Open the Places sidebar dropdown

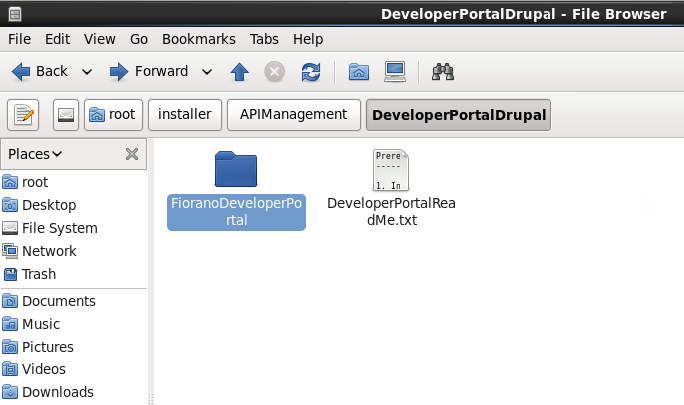35,154
